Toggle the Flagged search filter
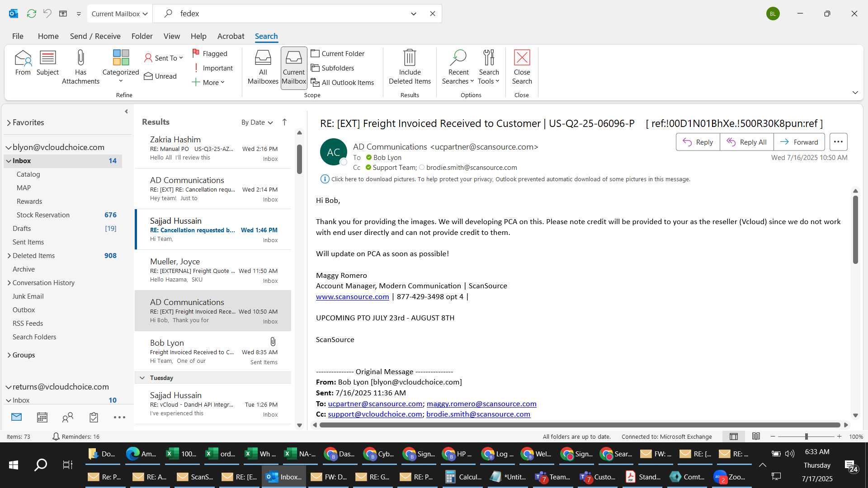The image size is (868, 488). [210, 53]
